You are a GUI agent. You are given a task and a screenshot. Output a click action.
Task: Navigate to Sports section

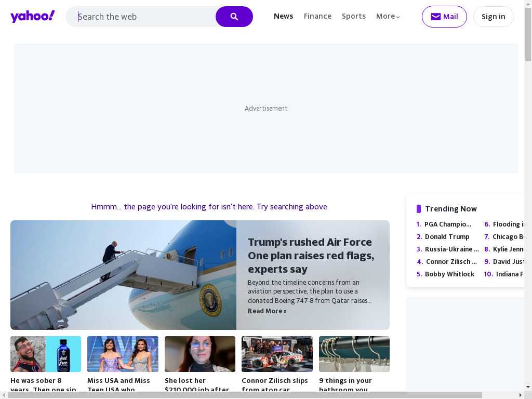pos(353,17)
